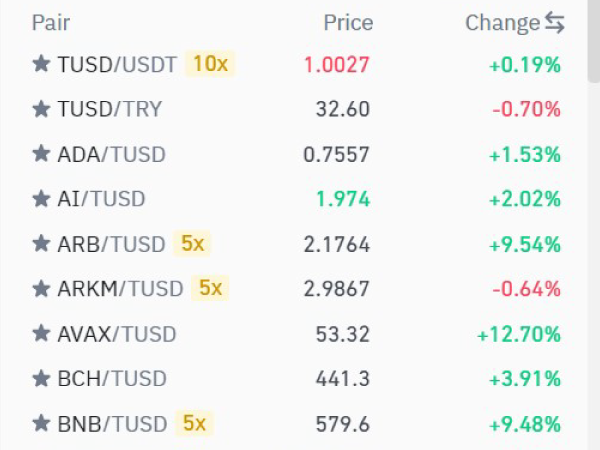Viewport: 600px width, 450px height.
Task: Favorite the BNB/TUSD pair star
Action: point(41,424)
